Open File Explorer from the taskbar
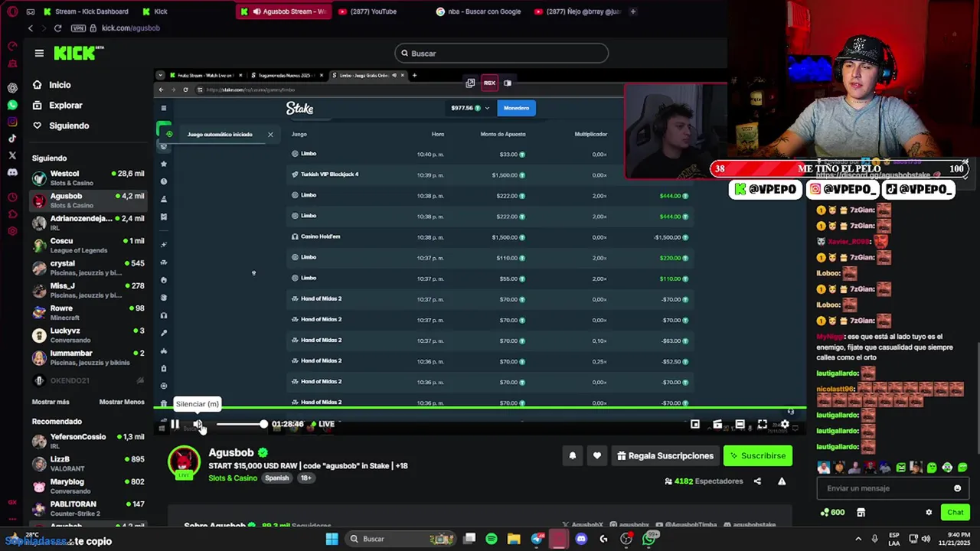 pos(514,539)
